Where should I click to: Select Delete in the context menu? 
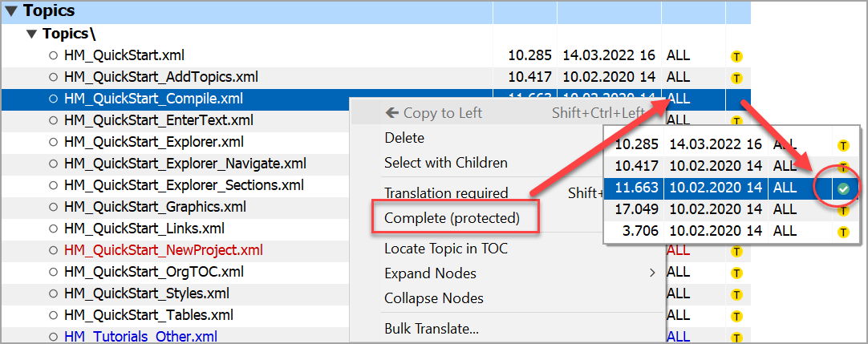(404, 138)
